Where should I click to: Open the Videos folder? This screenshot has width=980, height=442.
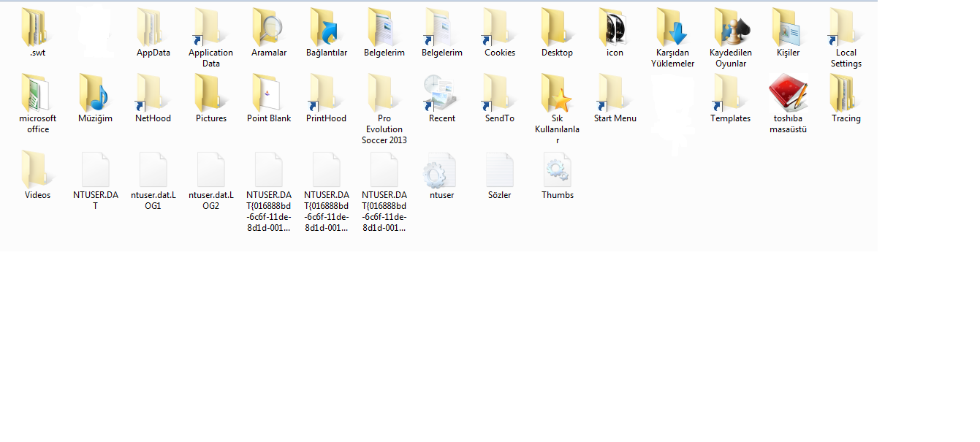point(37,170)
